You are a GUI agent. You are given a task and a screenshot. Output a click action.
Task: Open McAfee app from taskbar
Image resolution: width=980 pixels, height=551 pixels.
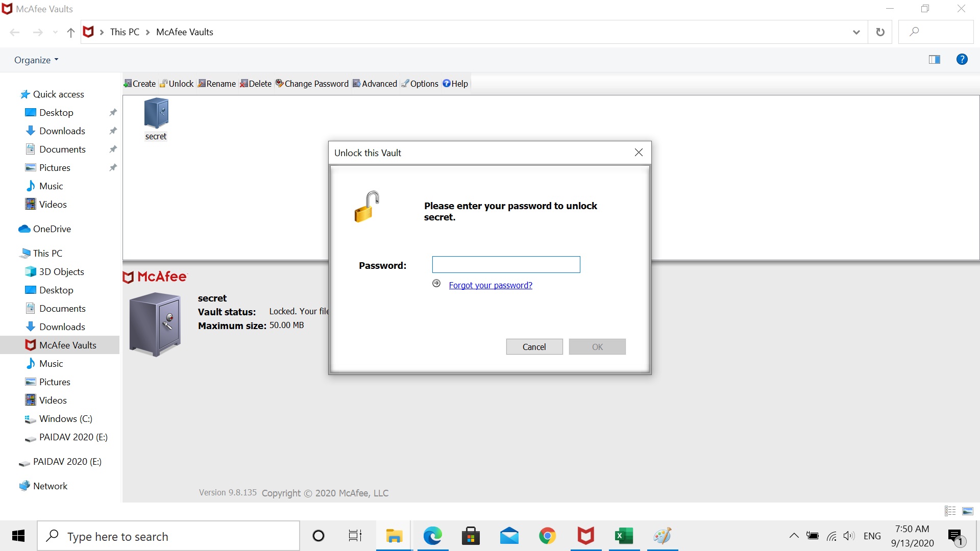point(586,536)
